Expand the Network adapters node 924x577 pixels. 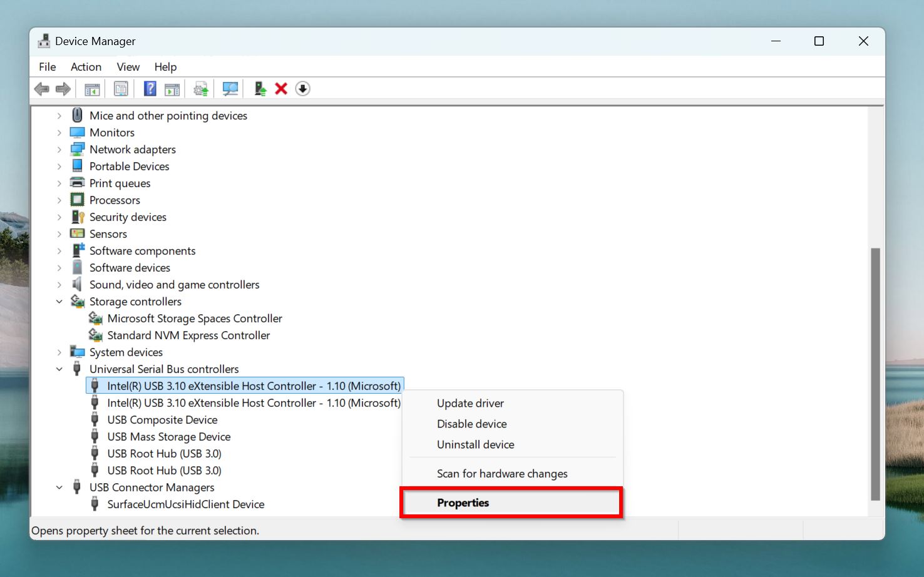pyautogui.click(x=59, y=150)
